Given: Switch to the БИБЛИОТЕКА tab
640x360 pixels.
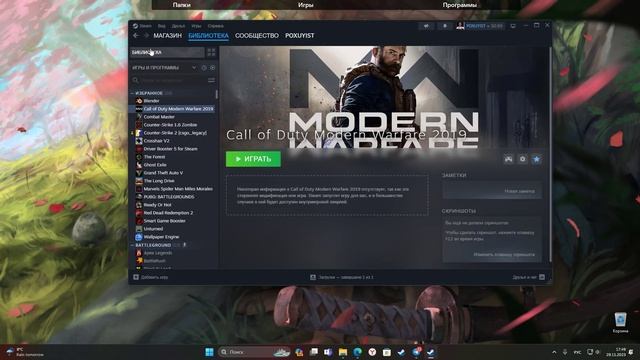Looking at the screenshot, I should click(208, 36).
